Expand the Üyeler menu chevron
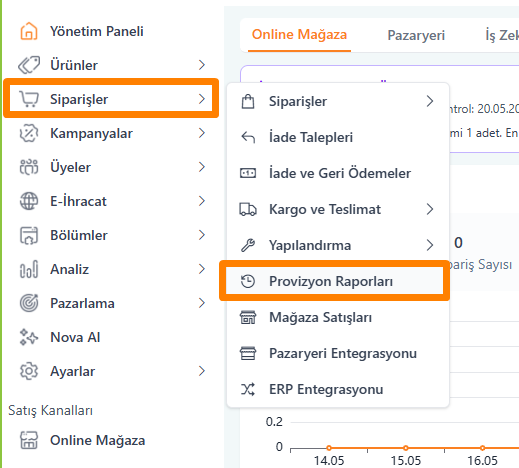The image size is (519, 468). [x=201, y=167]
